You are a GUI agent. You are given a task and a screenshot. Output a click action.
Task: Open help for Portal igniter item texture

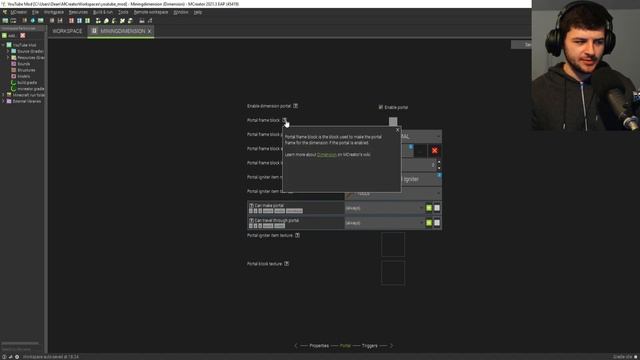click(297, 235)
